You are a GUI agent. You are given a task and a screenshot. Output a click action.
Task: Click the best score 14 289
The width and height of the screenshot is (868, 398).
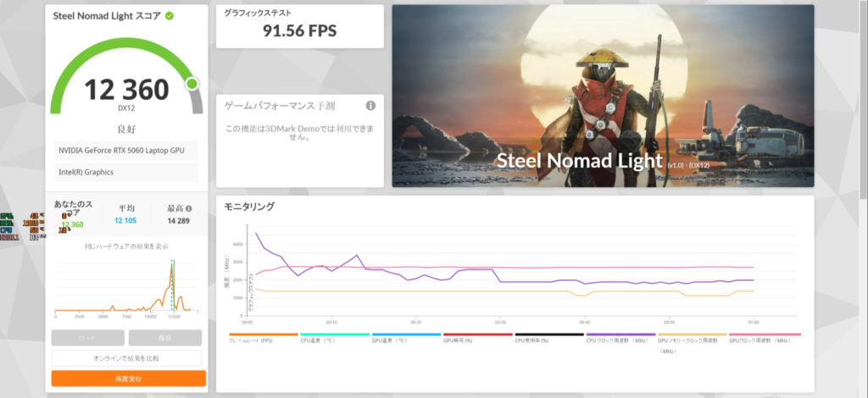click(x=179, y=220)
